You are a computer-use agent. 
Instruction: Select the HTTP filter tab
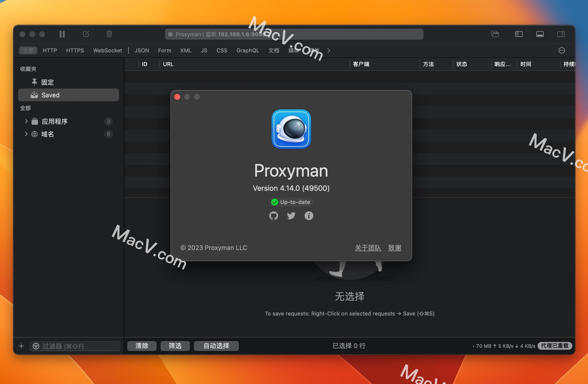pyautogui.click(x=50, y=50)
